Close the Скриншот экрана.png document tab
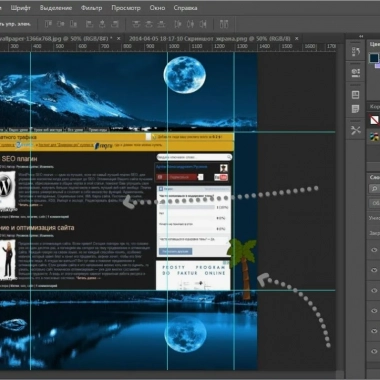This screenshot has width=380, height=380. [x=297, y=38]
